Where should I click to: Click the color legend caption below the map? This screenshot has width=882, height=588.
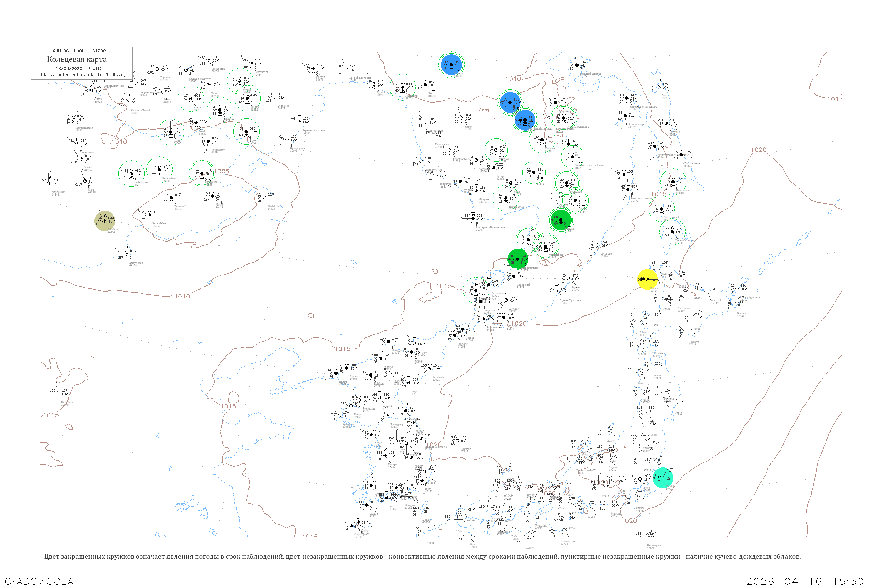coord(422,557)
